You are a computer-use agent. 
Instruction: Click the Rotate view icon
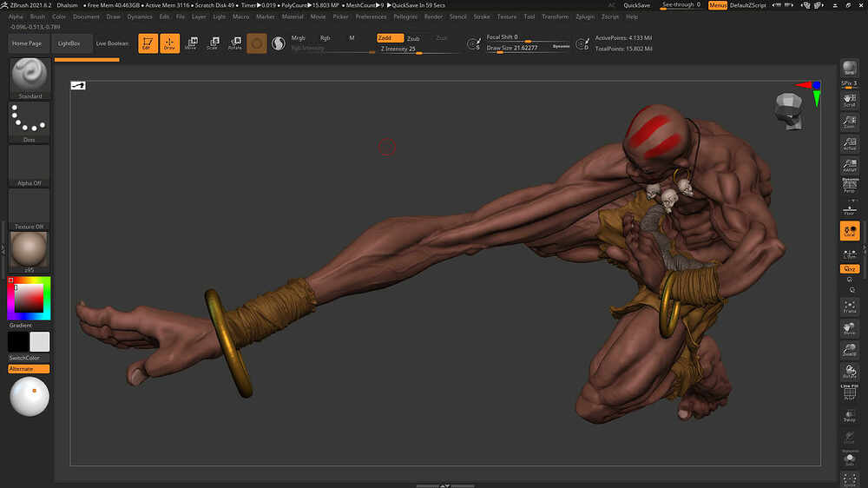pos(849,372)
